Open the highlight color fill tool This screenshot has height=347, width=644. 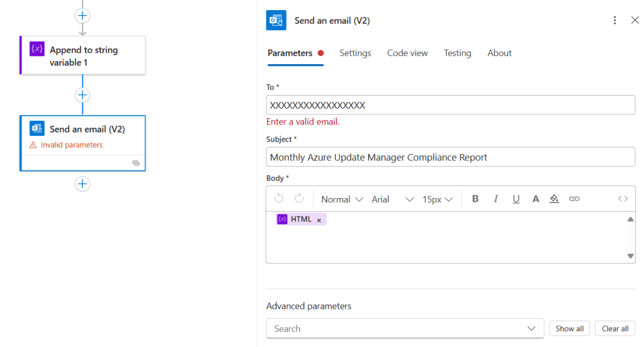click(554, 199)
